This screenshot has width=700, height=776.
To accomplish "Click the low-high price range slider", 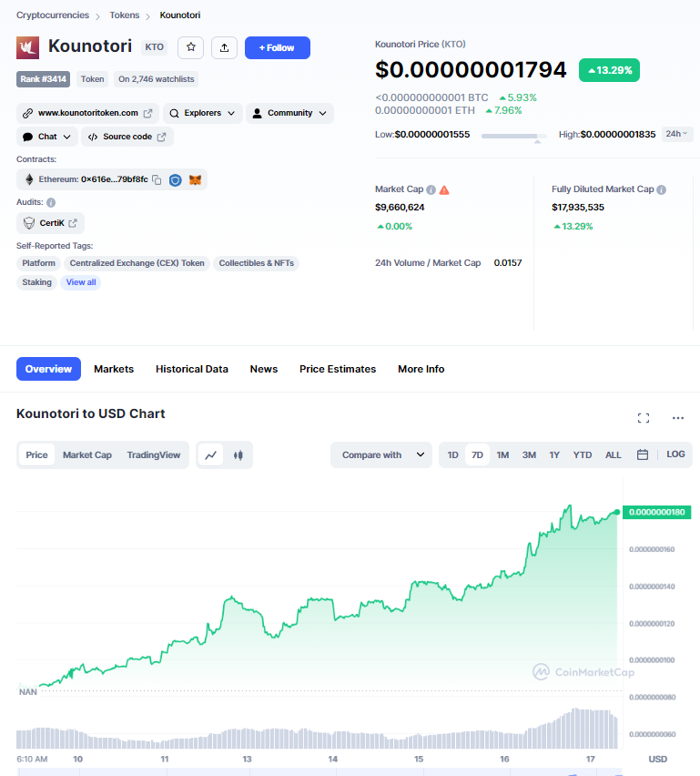I will [514, 136].
